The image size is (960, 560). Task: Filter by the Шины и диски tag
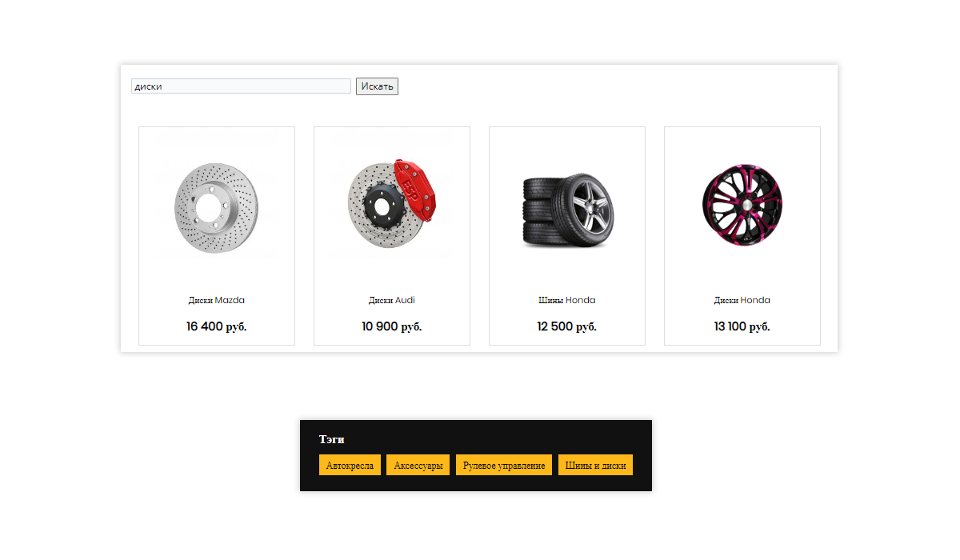coord(595,465)
